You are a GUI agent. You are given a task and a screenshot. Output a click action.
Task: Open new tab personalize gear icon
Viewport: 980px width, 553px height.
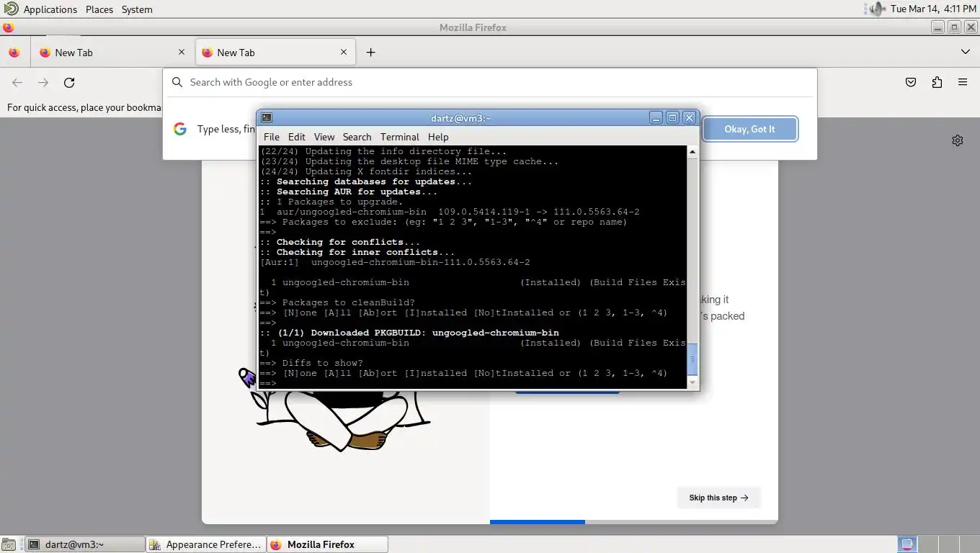coord(958,140)
